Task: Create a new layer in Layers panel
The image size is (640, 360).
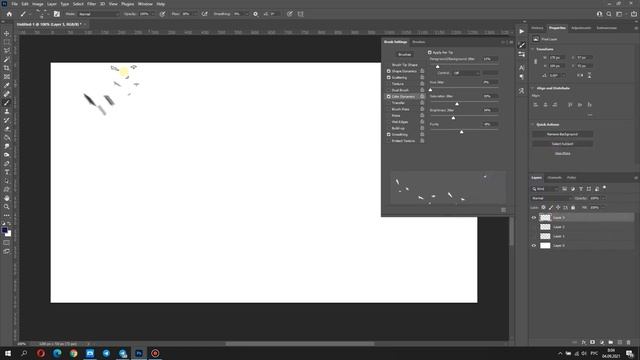Action: point(620,342)
